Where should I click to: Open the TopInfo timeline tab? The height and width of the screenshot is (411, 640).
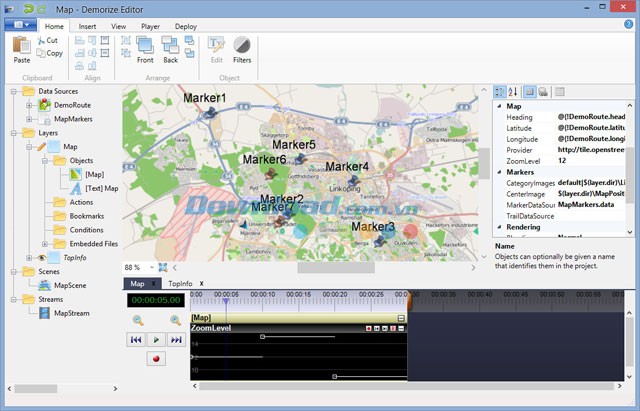(x=180, y=284)
